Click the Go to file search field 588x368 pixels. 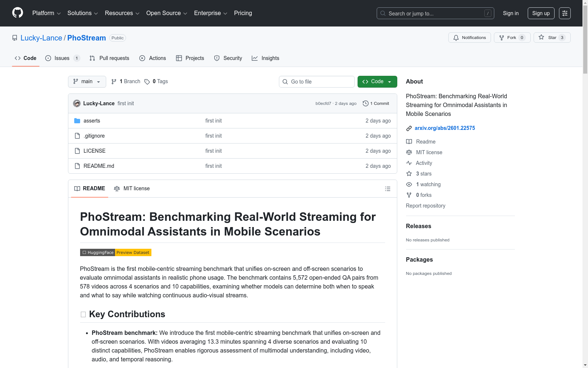point(317,82)
